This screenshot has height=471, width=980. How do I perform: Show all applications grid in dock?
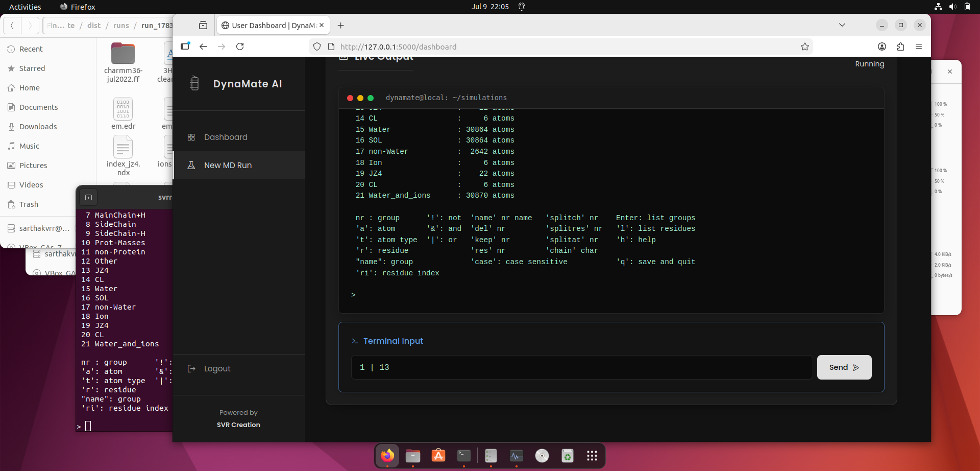click(592, 456)
